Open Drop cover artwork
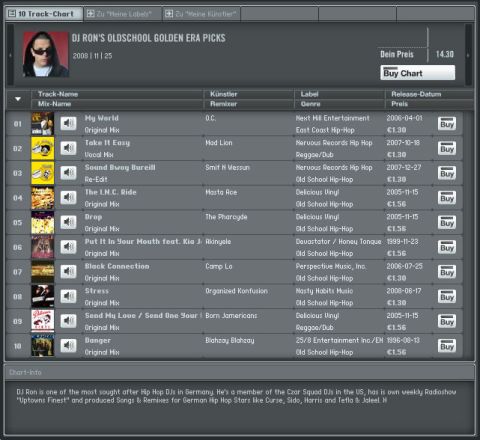Viewport: 480px width, 440px height. 42,222
